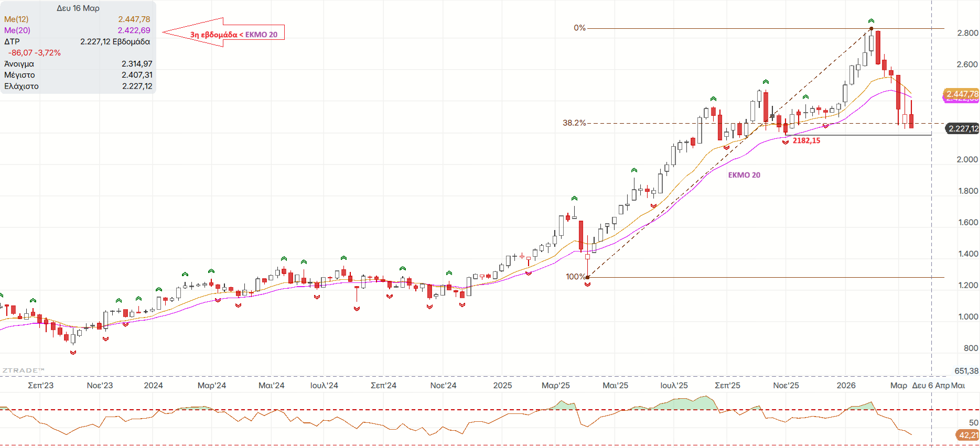Viewport: 980px width, 448px height.
Task: Select the purple EKMO 20 text label
Action: click(744, 175)
